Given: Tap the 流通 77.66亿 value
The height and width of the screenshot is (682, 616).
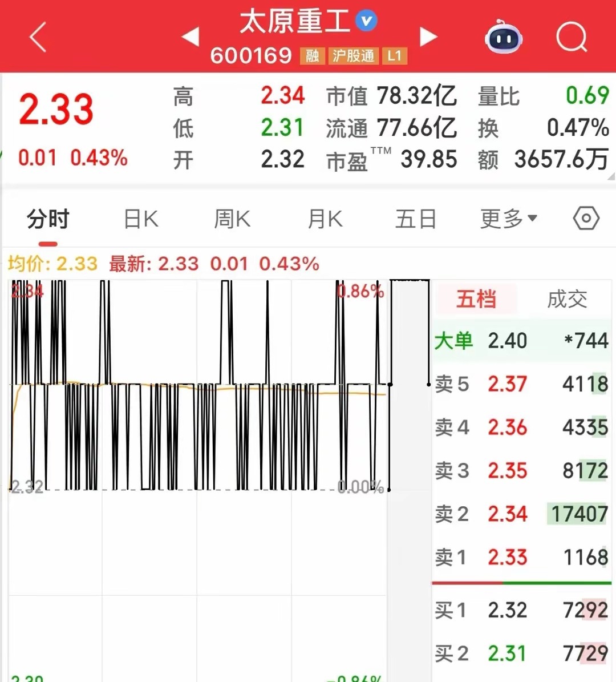Looking at the screenshot, I should (x=417, y=127).
